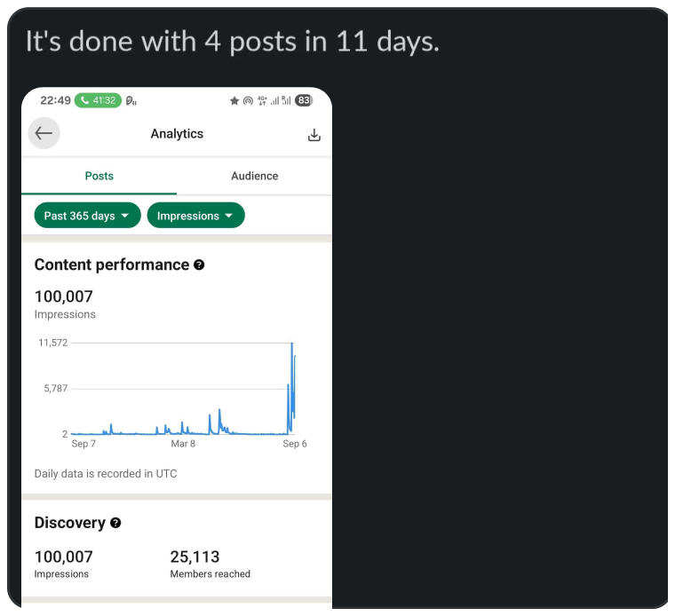Click the Mar 8 axis label
This screenshot has height=616, width=675.
(183, 444)
